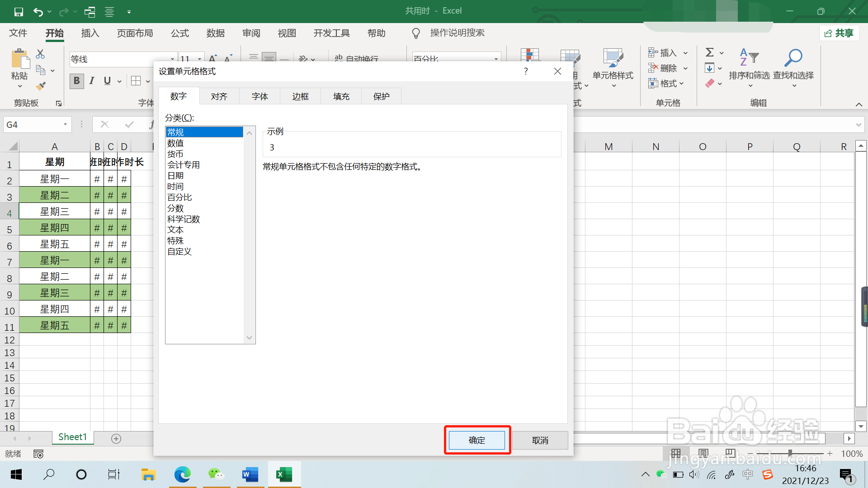The width and height of the screenshot is (868, 488).
Task: Expand the font name dropdown arrow
Action: point(172,59)
